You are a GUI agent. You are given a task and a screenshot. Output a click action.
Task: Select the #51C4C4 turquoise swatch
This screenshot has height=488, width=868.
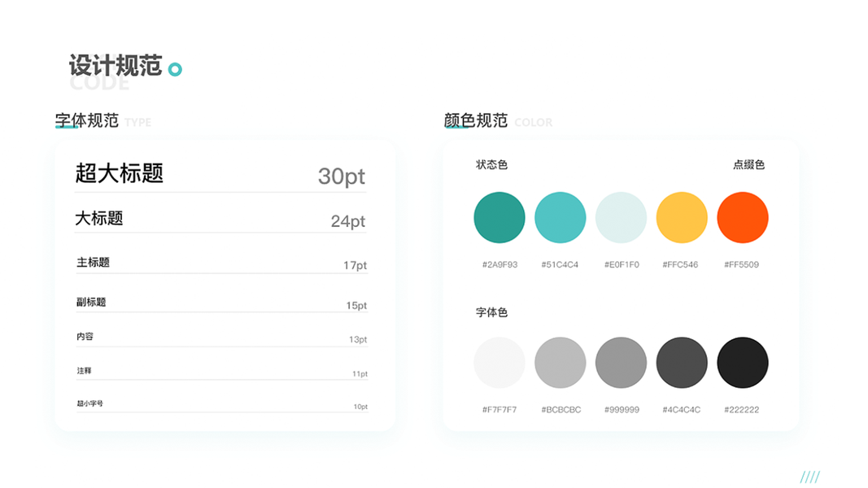[560, 217]
